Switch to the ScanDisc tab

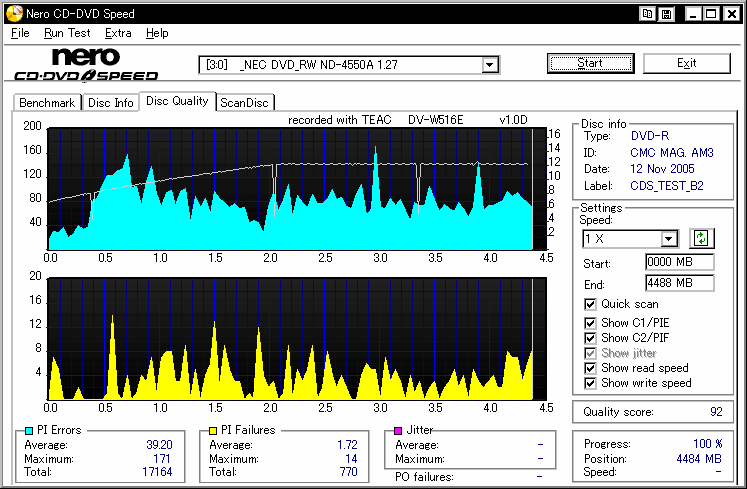(244, 103)
